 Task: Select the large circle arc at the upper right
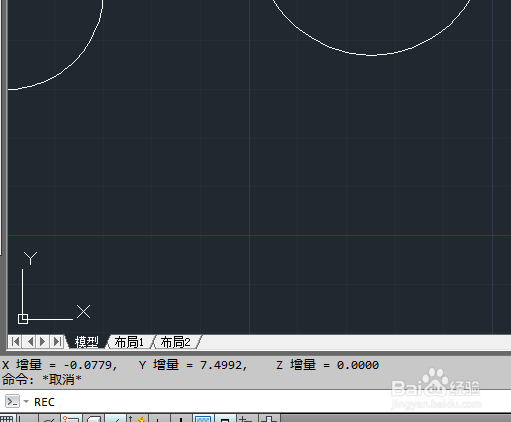372,55
